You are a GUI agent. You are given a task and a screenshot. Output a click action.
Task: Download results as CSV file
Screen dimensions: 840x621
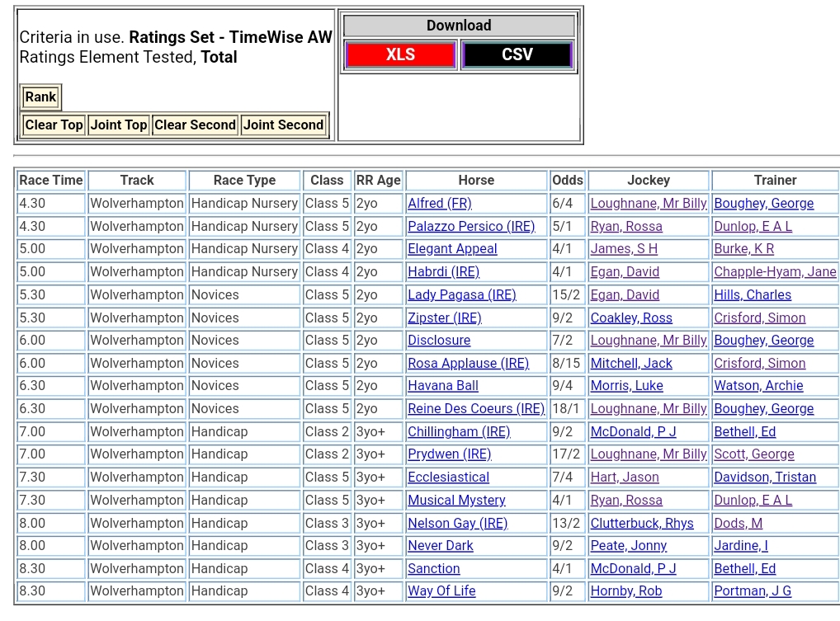[517, 55]
